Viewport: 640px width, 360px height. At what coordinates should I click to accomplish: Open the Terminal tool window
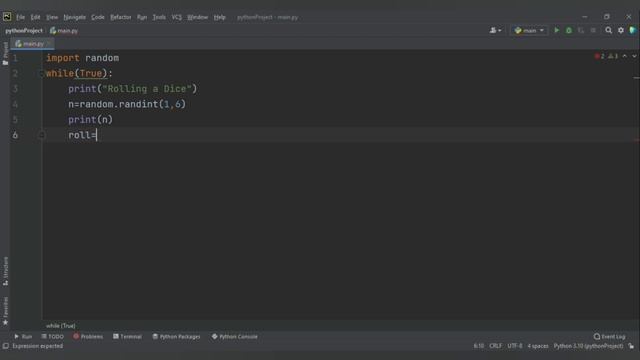[127, 336]
